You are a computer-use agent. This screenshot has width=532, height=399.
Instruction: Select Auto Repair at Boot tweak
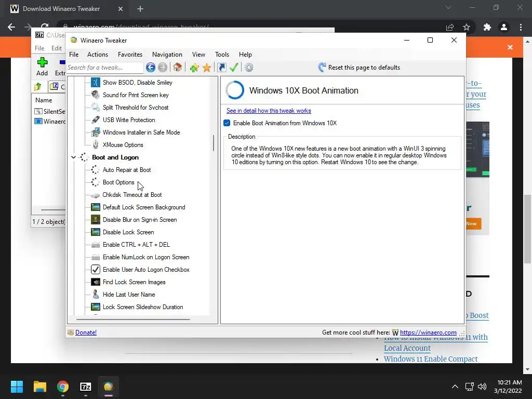[x=127, y=170]
